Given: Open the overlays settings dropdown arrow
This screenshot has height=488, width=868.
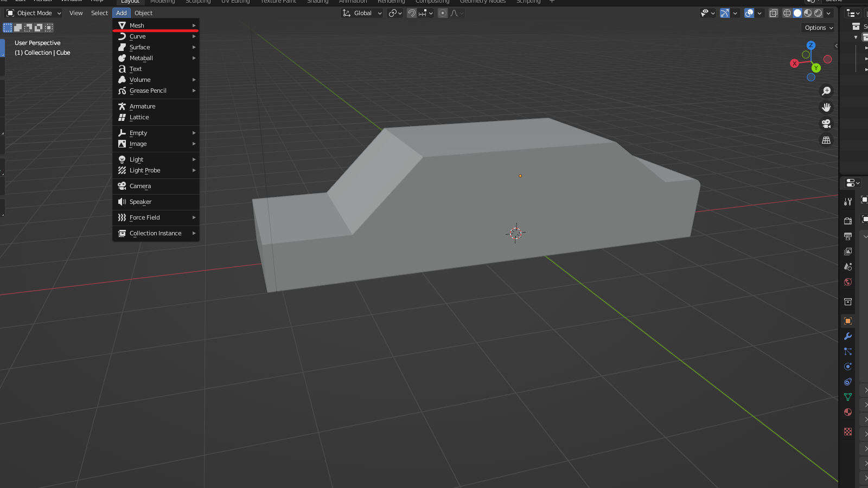Looking at the screenshot, I should [759, 13].
